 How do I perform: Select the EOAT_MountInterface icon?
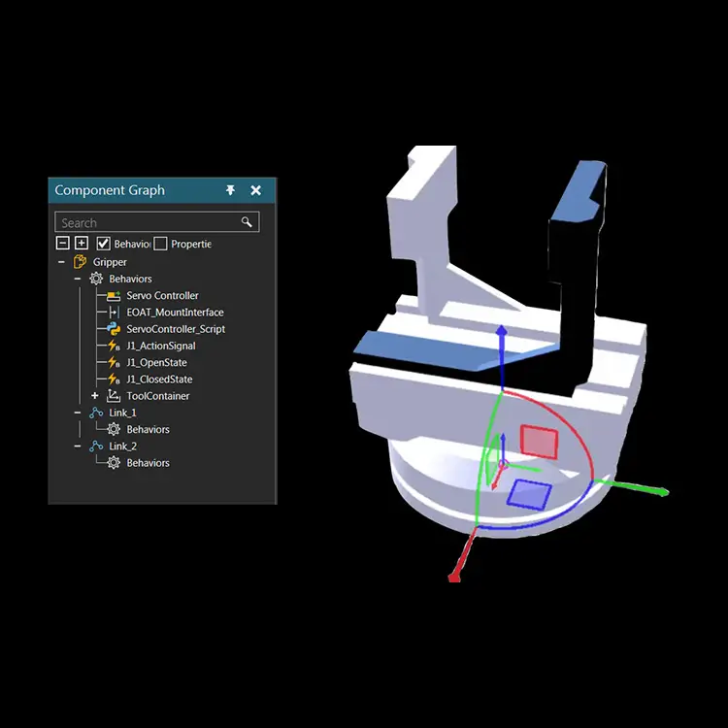pyautogui.click(x=114, y=313)
